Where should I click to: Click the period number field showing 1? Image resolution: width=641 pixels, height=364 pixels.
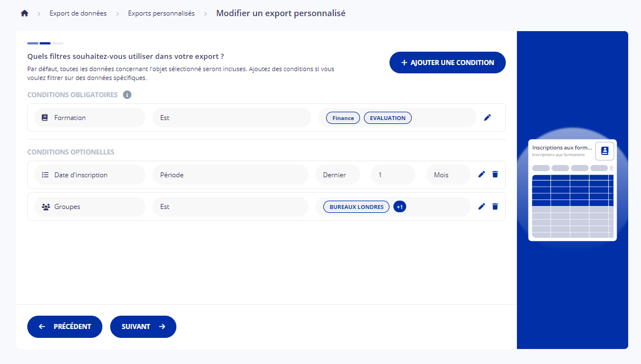click(x=393, y=174)
